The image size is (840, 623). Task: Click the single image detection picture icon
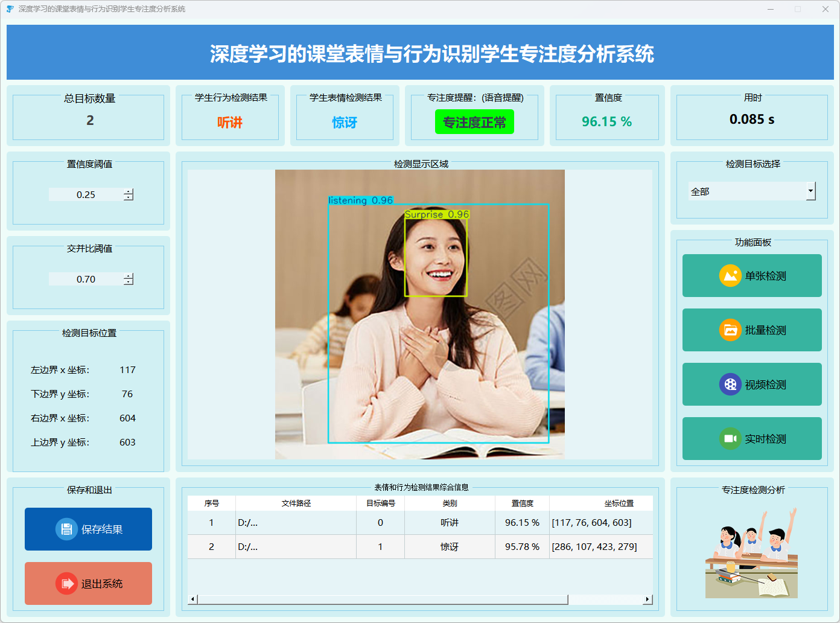click(730, 276)
